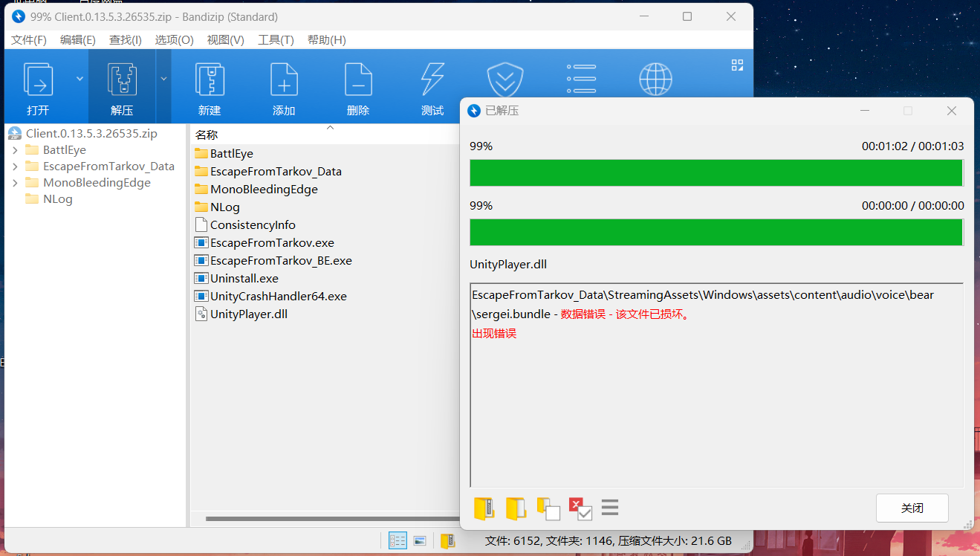Toggle the red-X checkbox icon in dialog
This screenshot has width=980, height=556.
[580, 508]
